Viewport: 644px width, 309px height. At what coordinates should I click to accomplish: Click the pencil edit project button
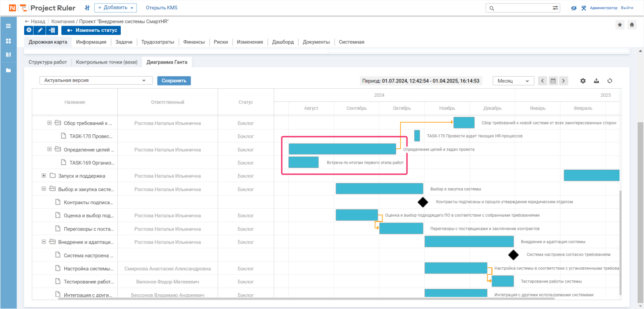[x=40, y=30]
